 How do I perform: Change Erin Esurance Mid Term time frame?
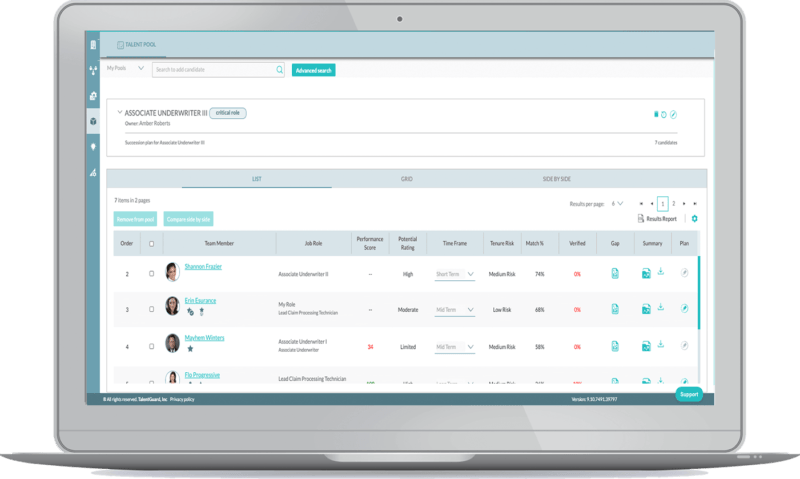(455, 310)
